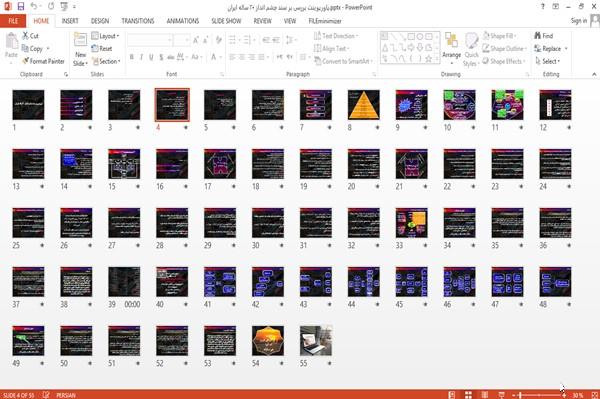The image size is (600, 399).
Task: Select slide 33 thumbnail
Action: [411, 223]
